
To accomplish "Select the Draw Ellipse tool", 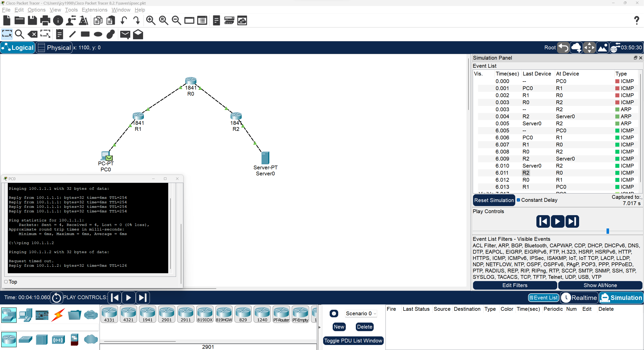I will tap(98, 34).
